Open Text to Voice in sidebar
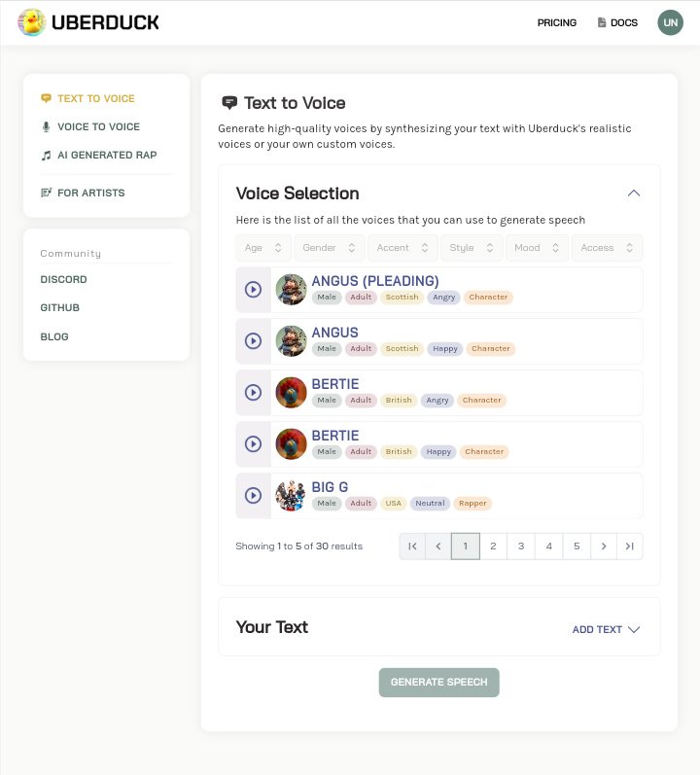This screenshot has height=775, width=700. pyautogui.click(x=96, y=98)
